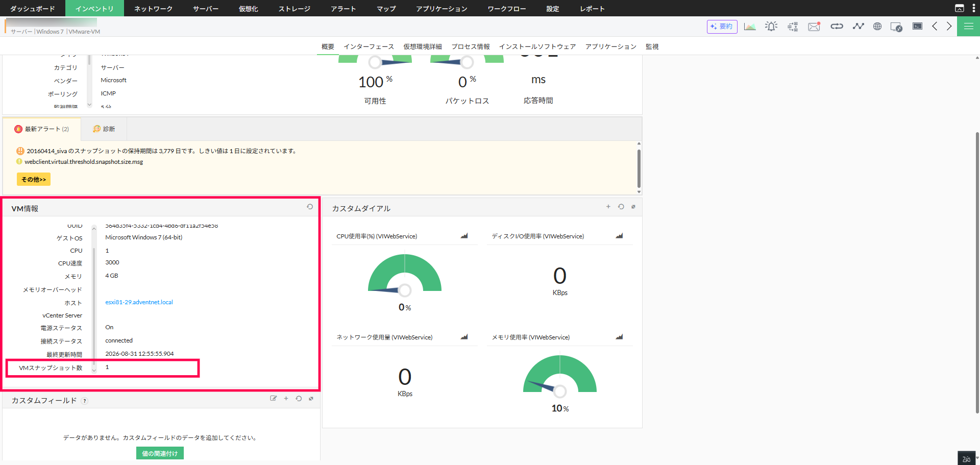Go to next device arrow
The height and width of the screenshot is (465, 980).
[949, 26]
